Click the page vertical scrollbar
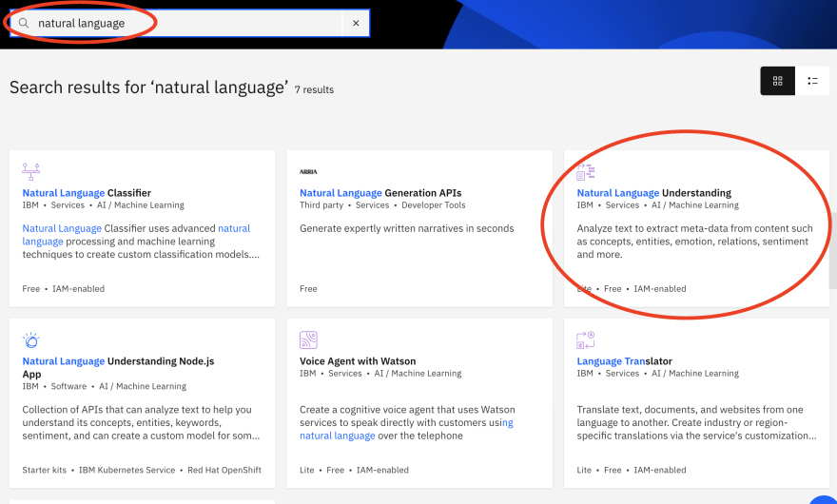Viewport: 837px width, 504px height. pyautogui.click(x=833, y=251)
